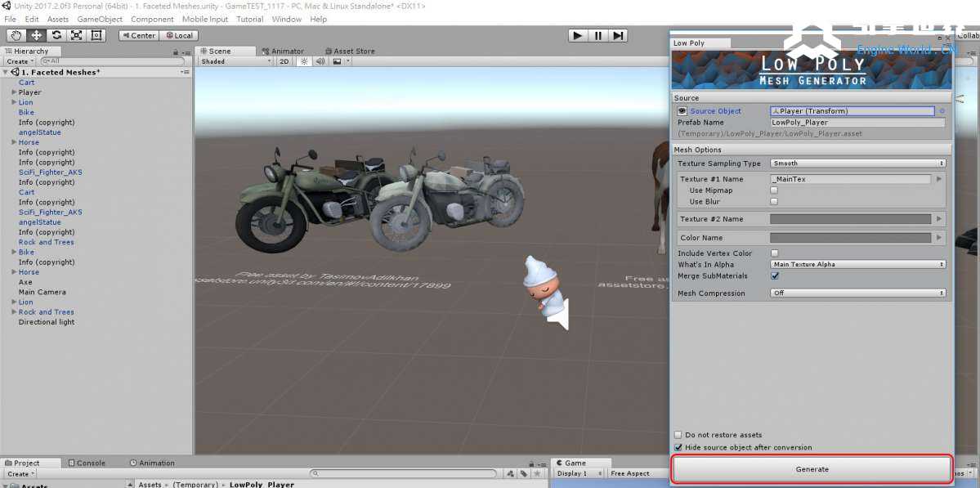Open the Display 1 dropdown in Game view
This screenshot has width=980, height=488.
click(x=579, y=473)
